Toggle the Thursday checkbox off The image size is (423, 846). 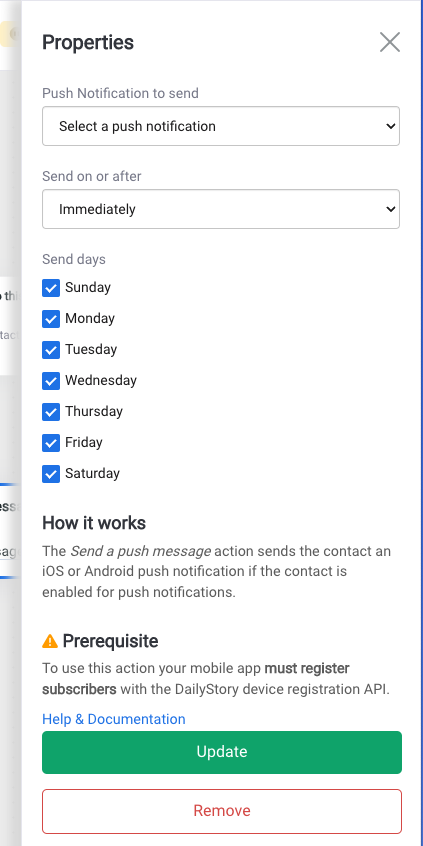tap(51, 412)
